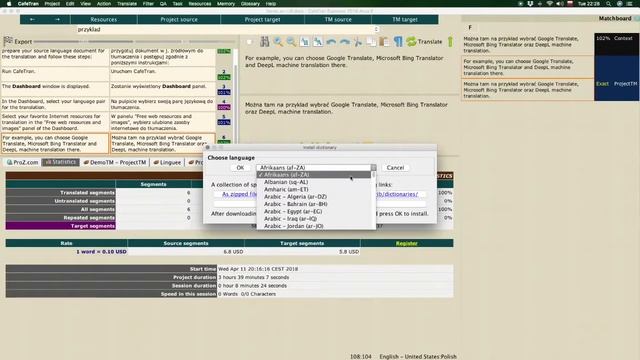Click the redo arrow icon

(344, 41)
